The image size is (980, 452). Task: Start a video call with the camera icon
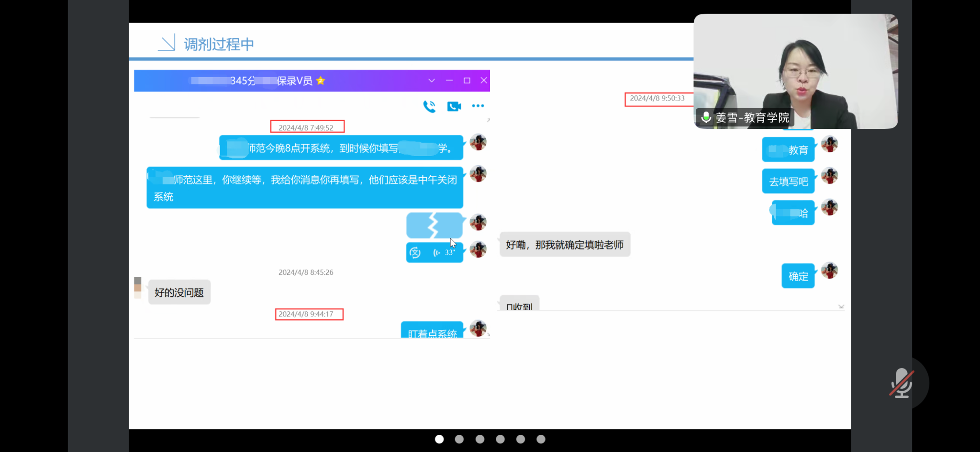pos(454,106)
